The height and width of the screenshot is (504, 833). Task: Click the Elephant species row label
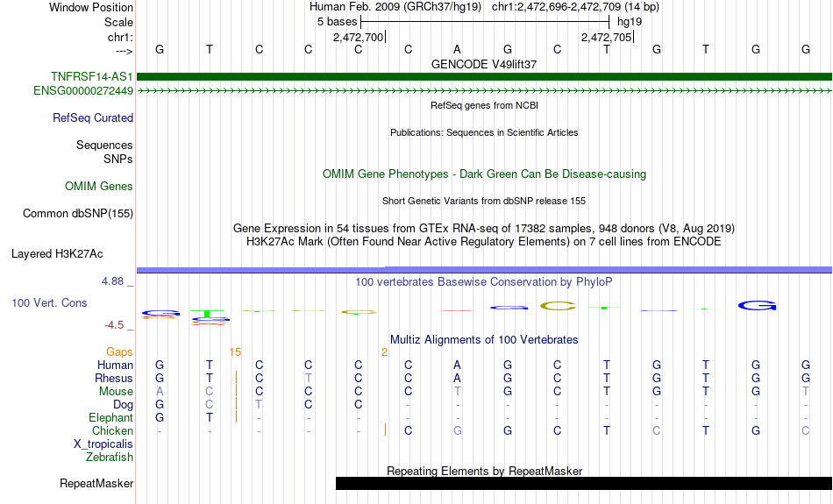(x=111, y=417)
